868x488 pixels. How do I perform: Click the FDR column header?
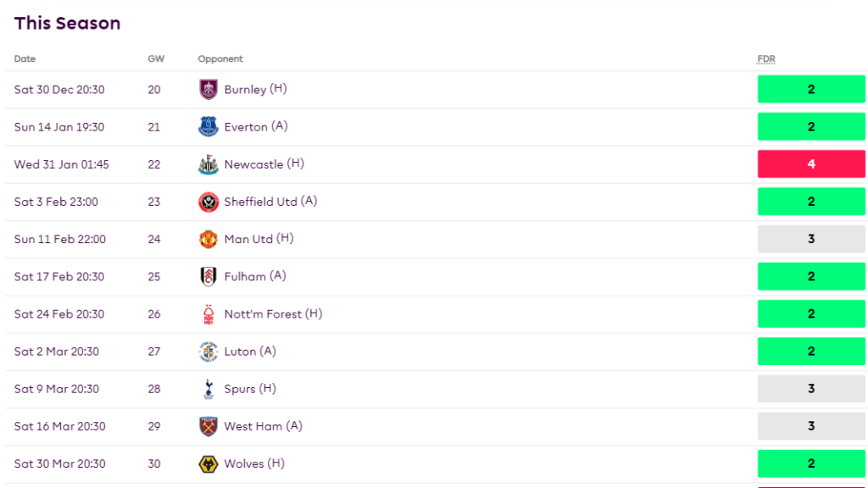765,59
